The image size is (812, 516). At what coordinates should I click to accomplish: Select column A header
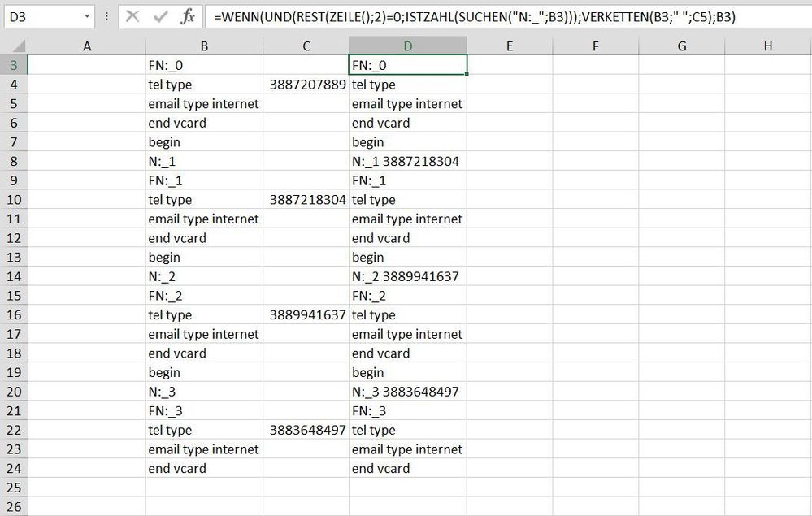coord(87,46)
